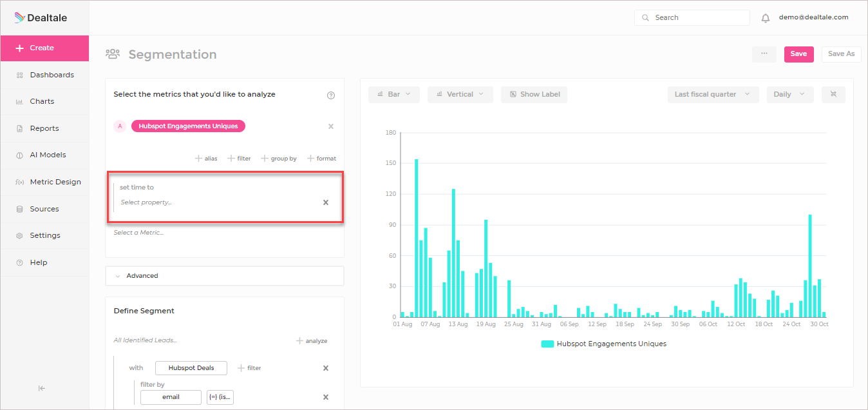This screenshot has height=410, width=868.
Task: Toggle Show Label on chart
Action: pyautogui.click(x=534, y=94)
